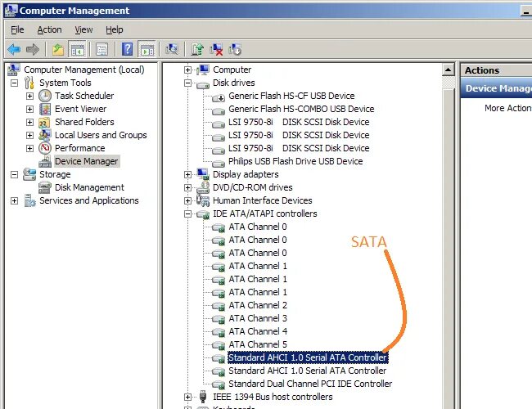Select Device Manager in console tree

tap(87, 161)
